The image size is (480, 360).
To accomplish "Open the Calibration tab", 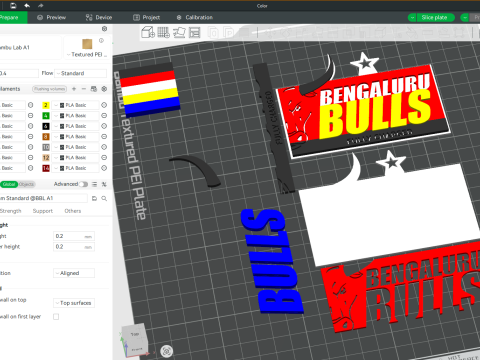I will (195, 17).
